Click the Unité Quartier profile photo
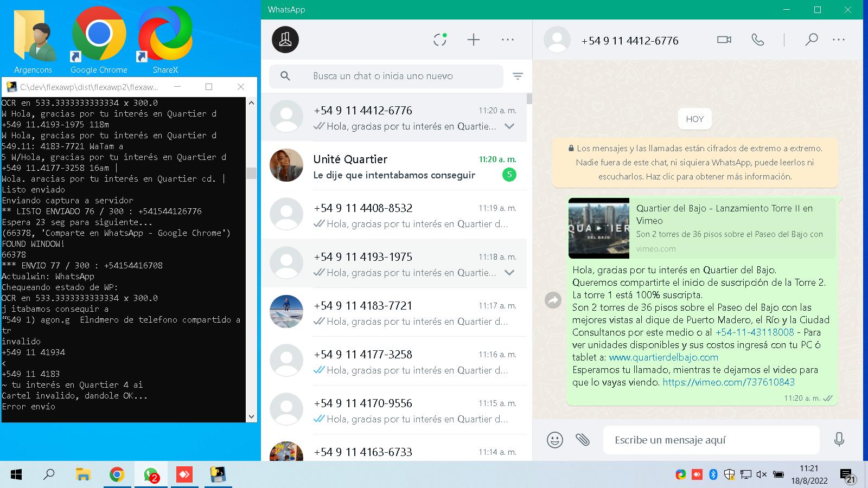The image size is (868, 488). point(286,165)
